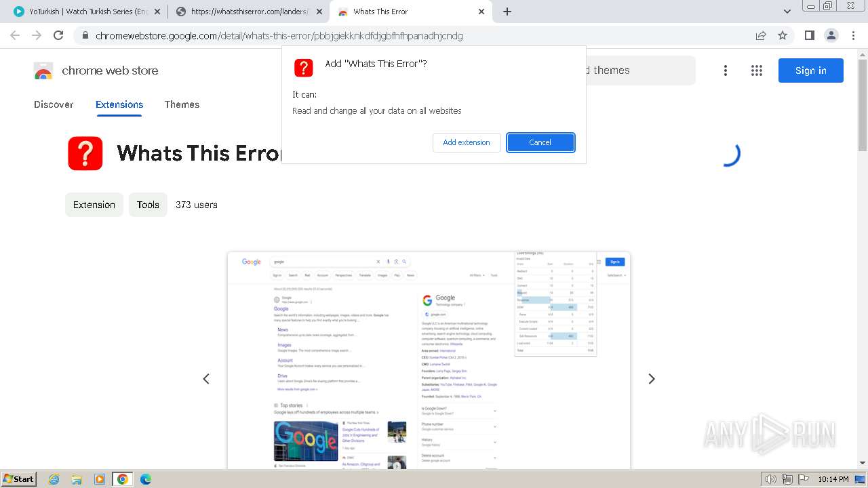
Task: Open the Google apps grid
Action: tap(757, 70)
